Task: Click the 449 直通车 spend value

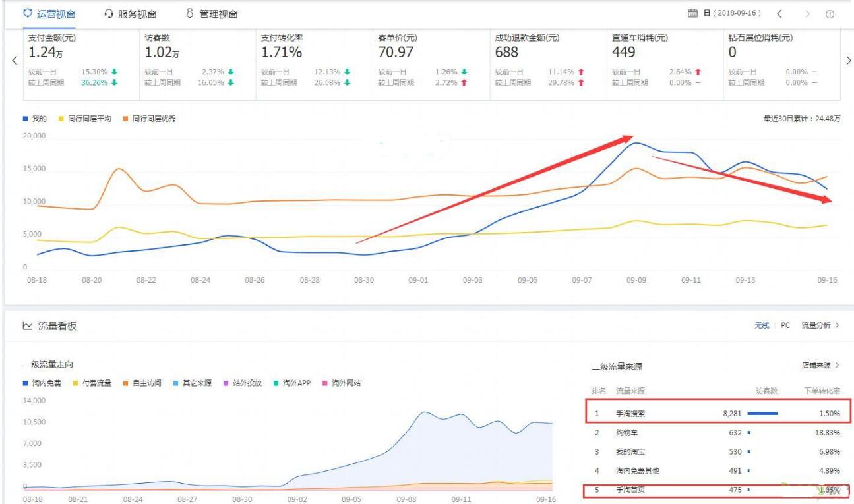Action: (x=623, y=52)
